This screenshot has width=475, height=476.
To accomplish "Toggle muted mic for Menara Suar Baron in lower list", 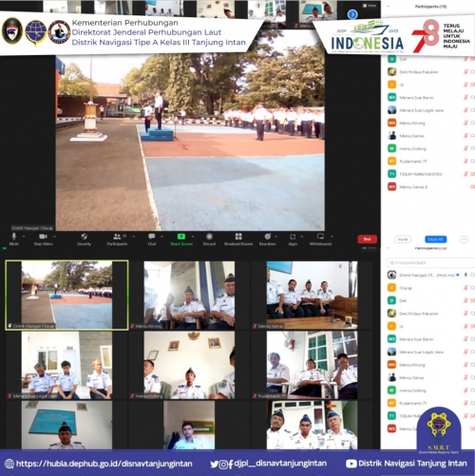I will (465, 339).
